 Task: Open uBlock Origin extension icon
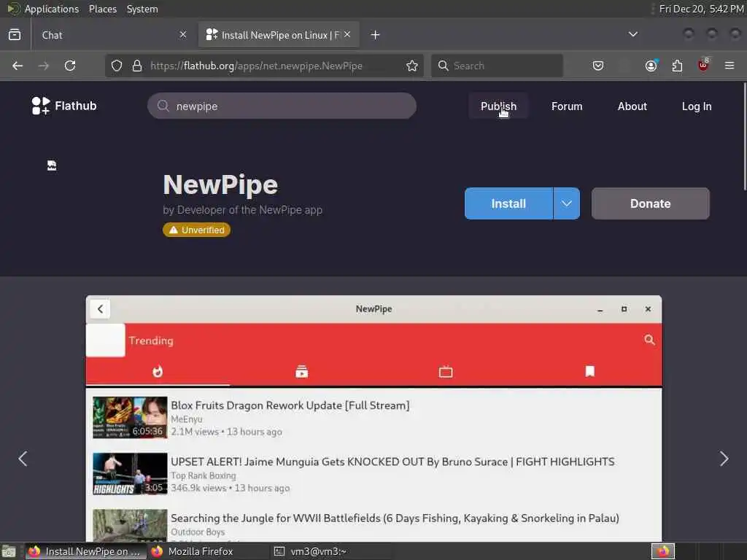coord(703,66)
